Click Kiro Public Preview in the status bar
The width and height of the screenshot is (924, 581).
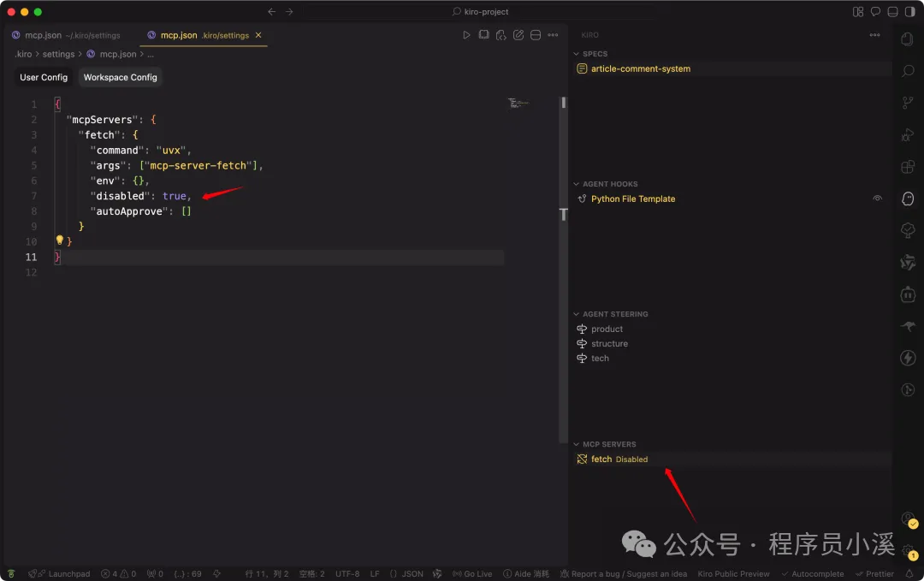tap(733, 574)
